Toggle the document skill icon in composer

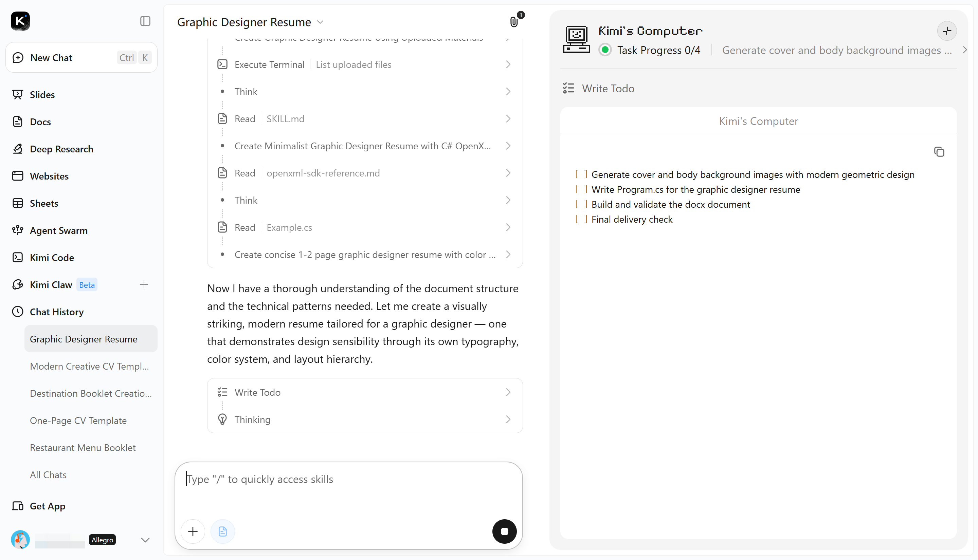coord(223,531)
